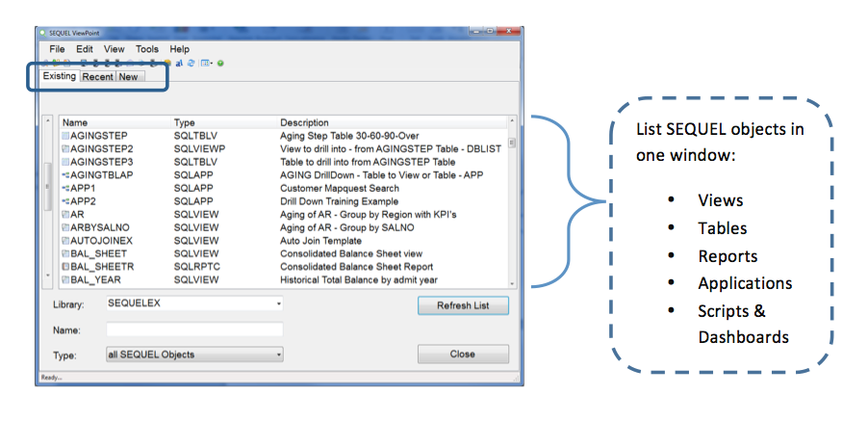Click the BAL_YEAR view icon
Viewport: 868px width, 421px height.
coord(65,280)
